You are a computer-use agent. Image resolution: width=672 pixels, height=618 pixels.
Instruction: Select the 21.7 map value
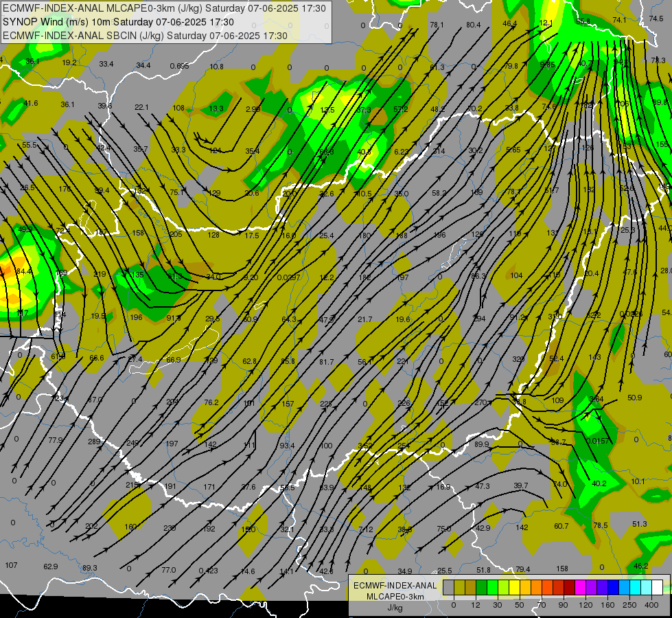(364, 319)
